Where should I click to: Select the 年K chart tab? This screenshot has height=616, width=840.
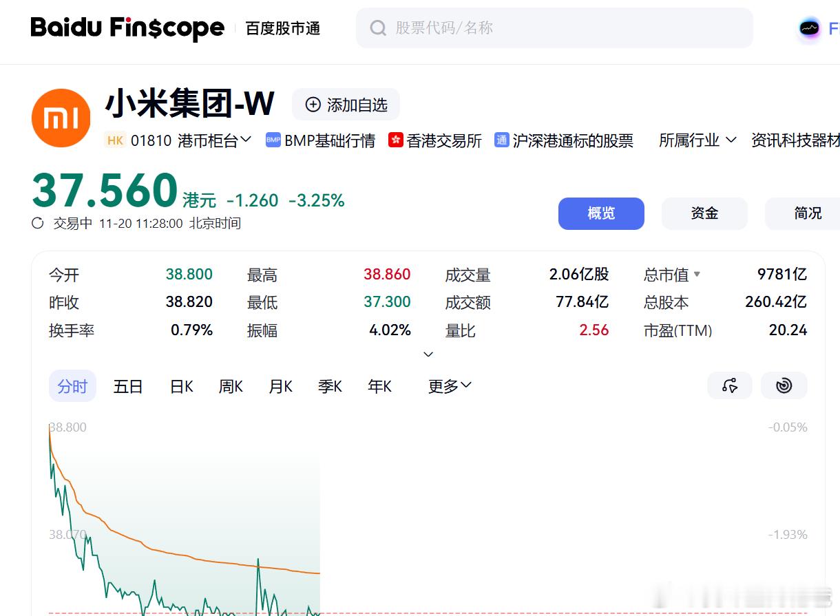pos(380,386)
